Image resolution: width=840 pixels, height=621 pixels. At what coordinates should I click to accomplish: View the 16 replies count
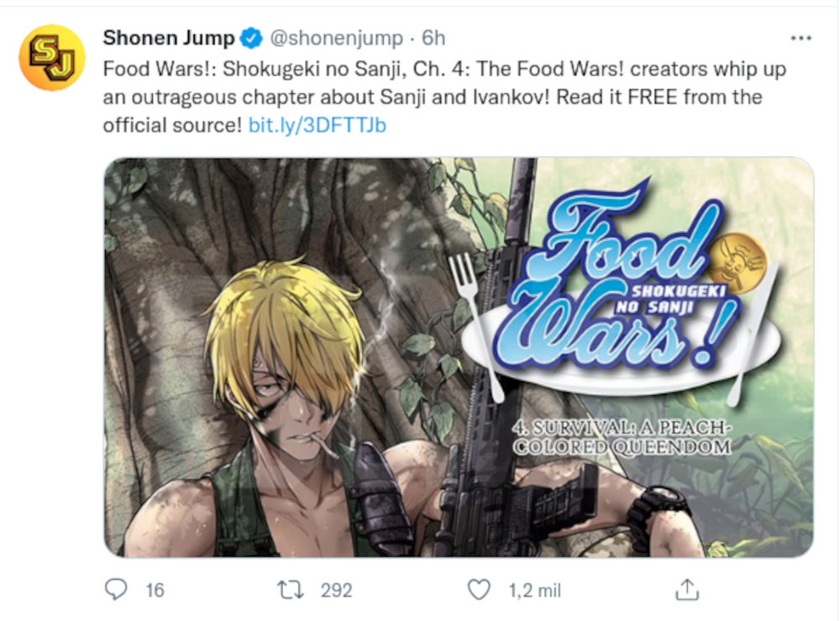(x=155, y=591)
